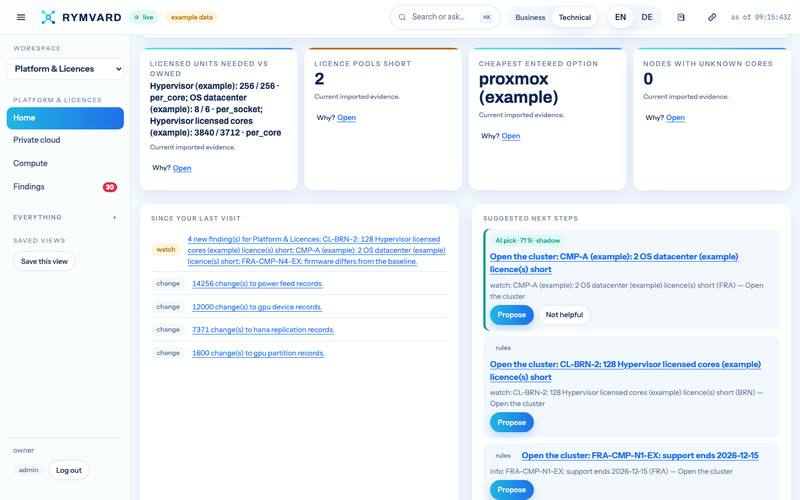Click the example data badge
The image size is (800, 500).
click(192, 17)
